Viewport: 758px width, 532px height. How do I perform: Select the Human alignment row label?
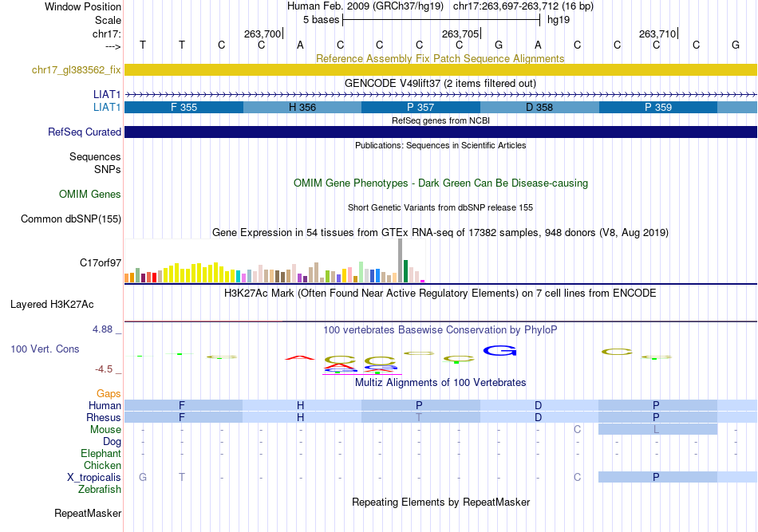click(x=105, y=405)
